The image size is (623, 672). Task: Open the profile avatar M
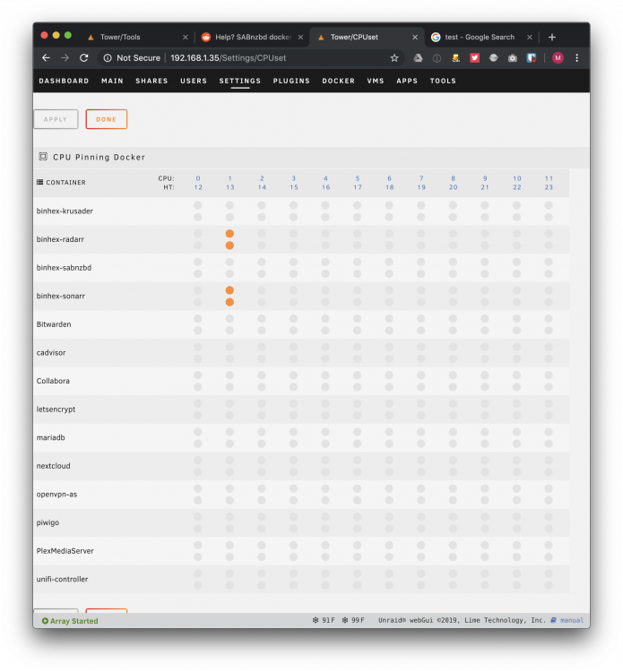pyautogui.click(x=558, y=58)
